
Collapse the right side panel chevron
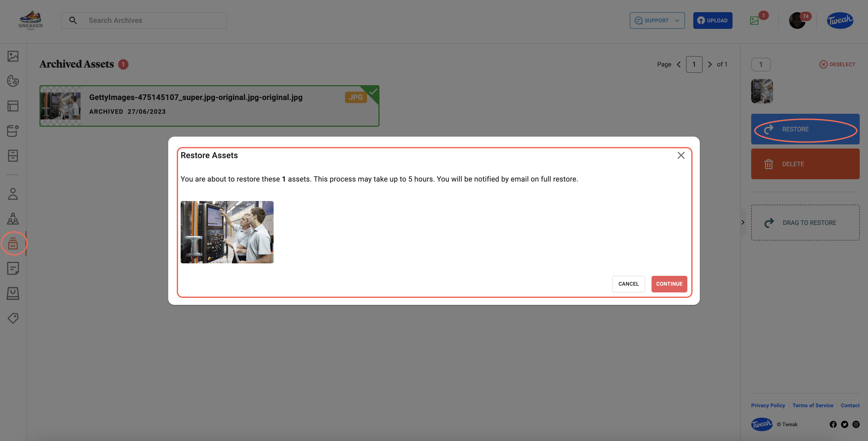click(743, 222)
